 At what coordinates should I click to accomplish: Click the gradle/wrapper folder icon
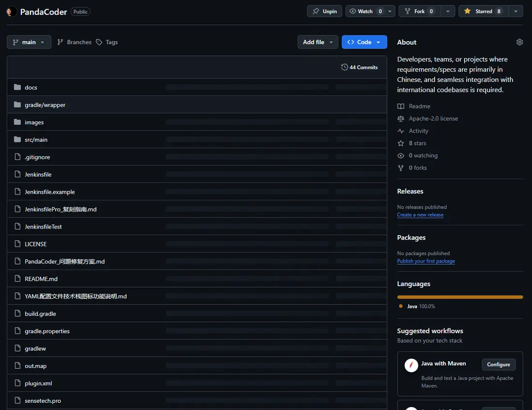point(17,105)
